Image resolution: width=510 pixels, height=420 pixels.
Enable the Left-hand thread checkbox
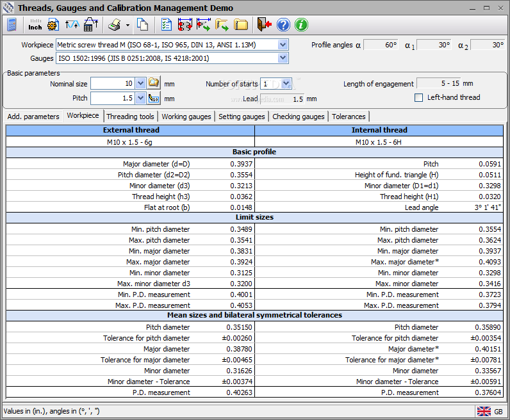point(418,97)
